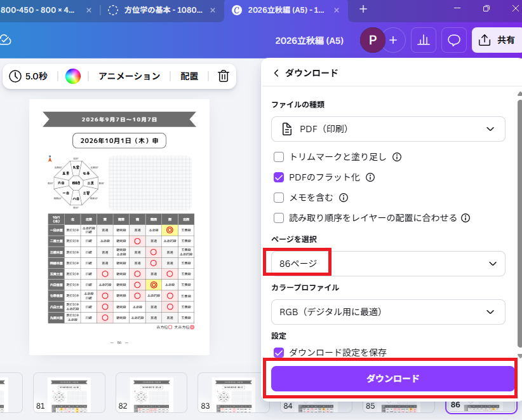Click the 共有 share button
522x420 pixels.
pos(497,40)
